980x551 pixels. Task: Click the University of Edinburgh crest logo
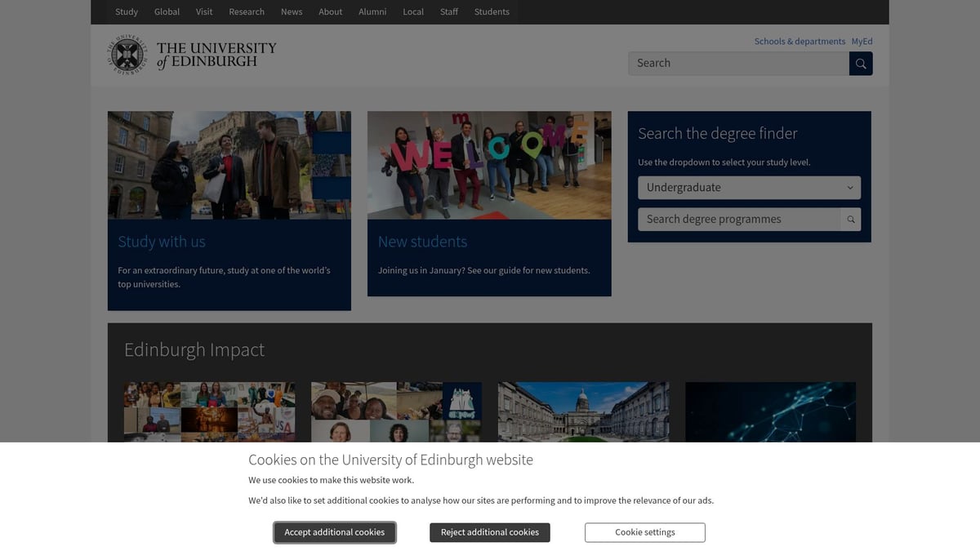click(127, 55)
